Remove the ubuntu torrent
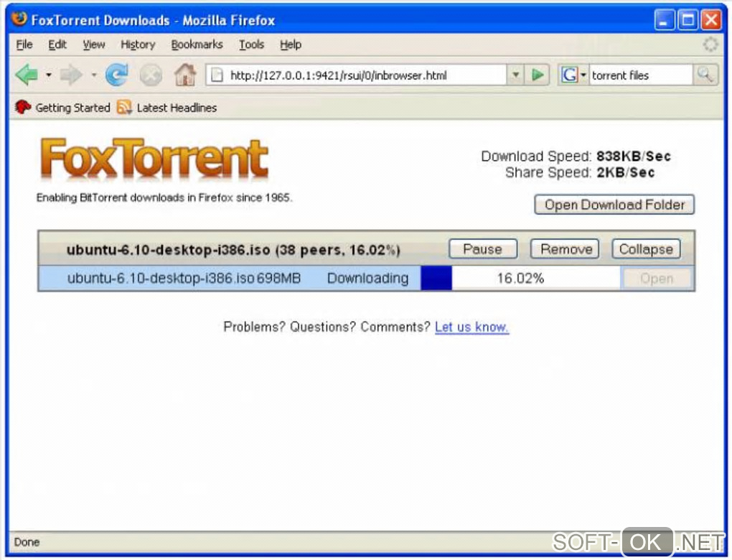The height and width of the screenshot is (560, 732). click(x=565, y=249)
